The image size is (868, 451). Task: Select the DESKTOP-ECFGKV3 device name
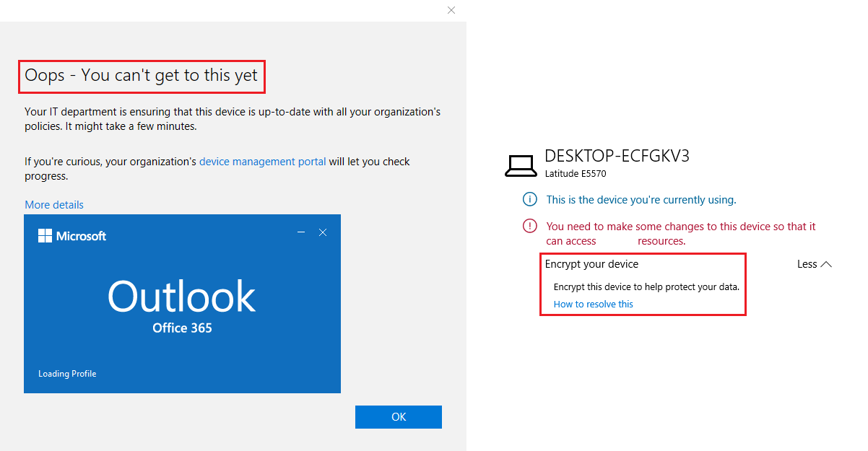click(x=617, y=156)
